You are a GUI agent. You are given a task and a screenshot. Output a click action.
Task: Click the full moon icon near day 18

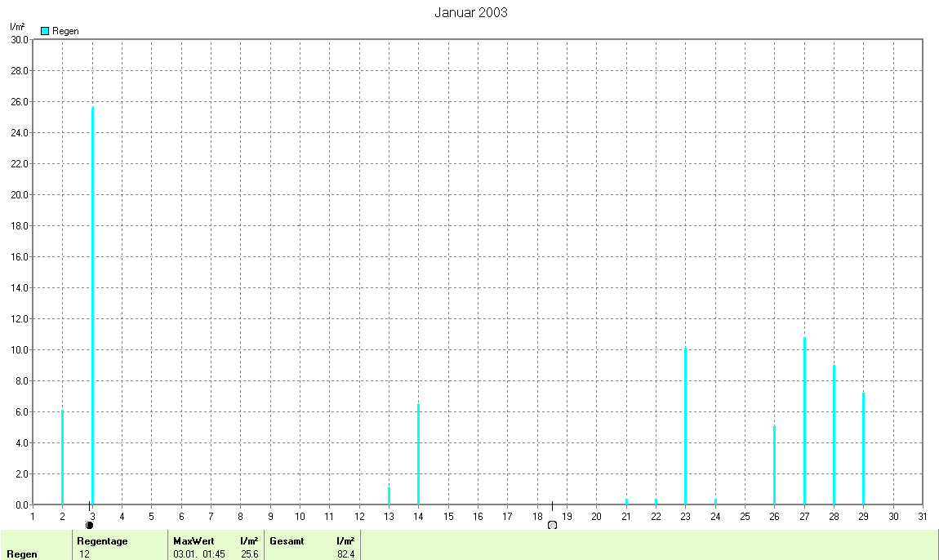coord(552,525)
